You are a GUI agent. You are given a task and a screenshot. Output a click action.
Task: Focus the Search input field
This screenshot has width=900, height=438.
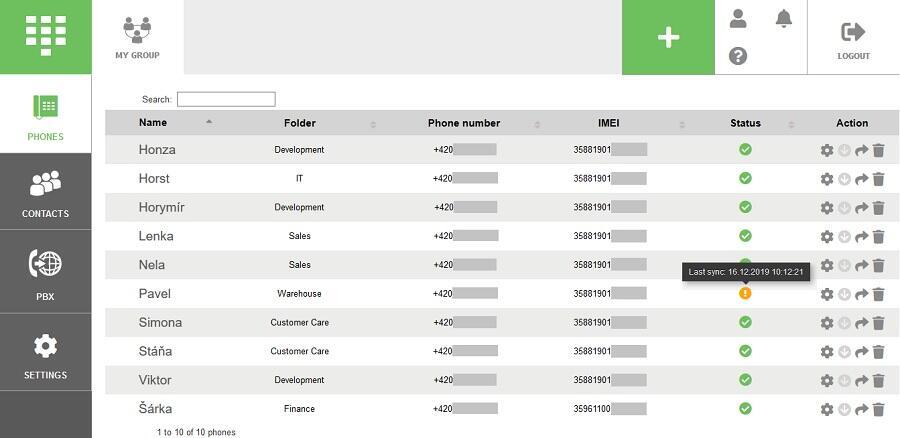[x=226, y=99]
